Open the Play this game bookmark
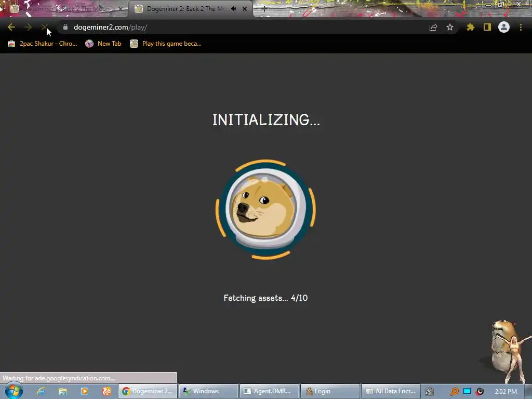532x399 pixels. pos(166,44)
